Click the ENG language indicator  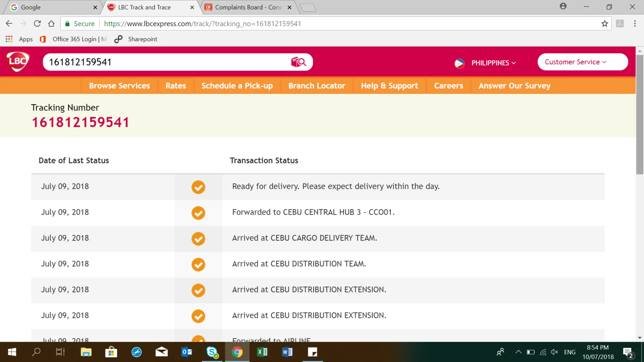pos(570,352)
